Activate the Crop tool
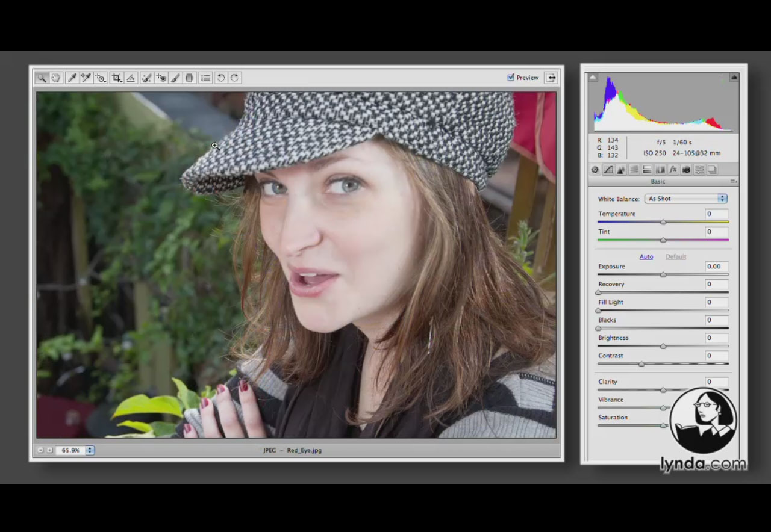Image resolution: width=771 pixels, height=532 pixels. pos(116,78)
